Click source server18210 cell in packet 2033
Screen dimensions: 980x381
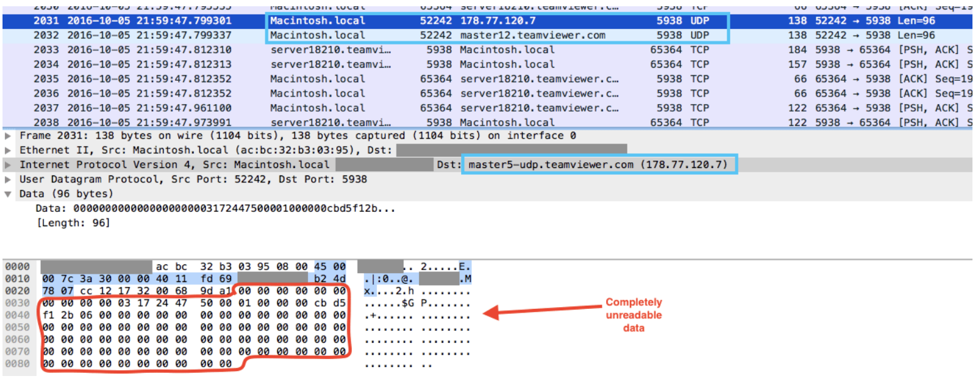pyautogui.click(x=330, y=50)
